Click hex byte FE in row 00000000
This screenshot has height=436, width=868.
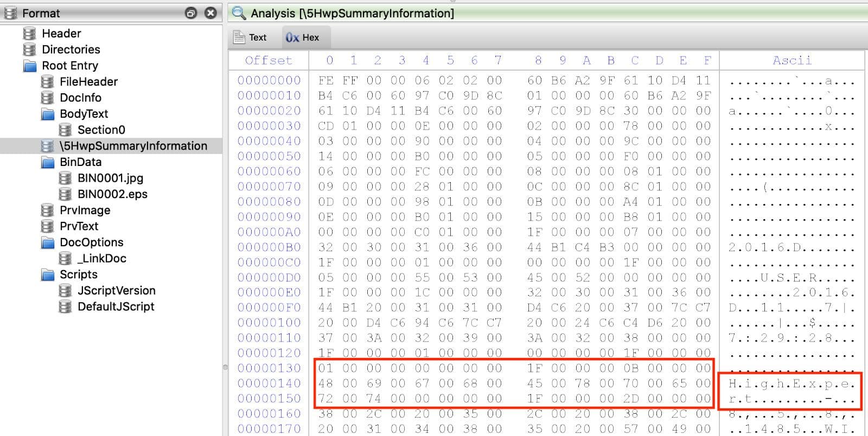pos(325,80)
